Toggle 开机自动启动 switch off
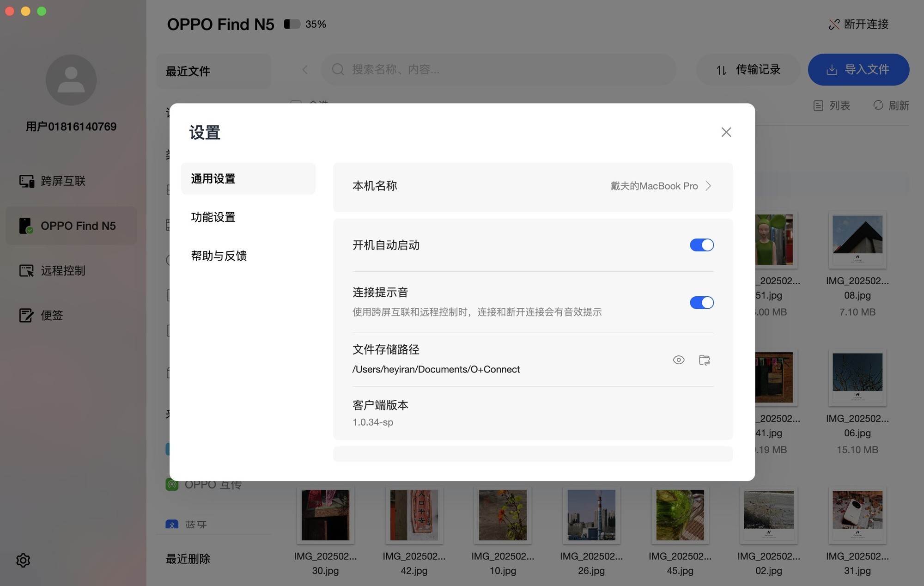 pyautogui.click(x=702, y=245)
